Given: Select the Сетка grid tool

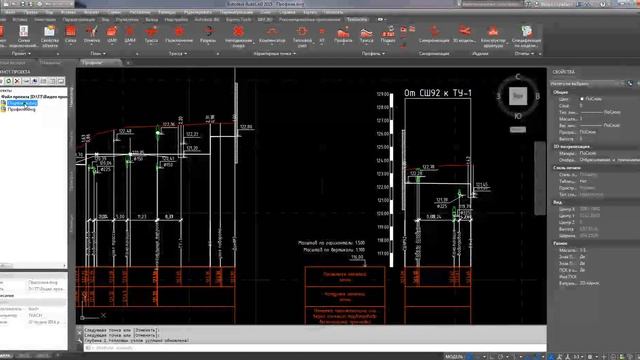Looking at the screenshot, I should tap(71, 34).
